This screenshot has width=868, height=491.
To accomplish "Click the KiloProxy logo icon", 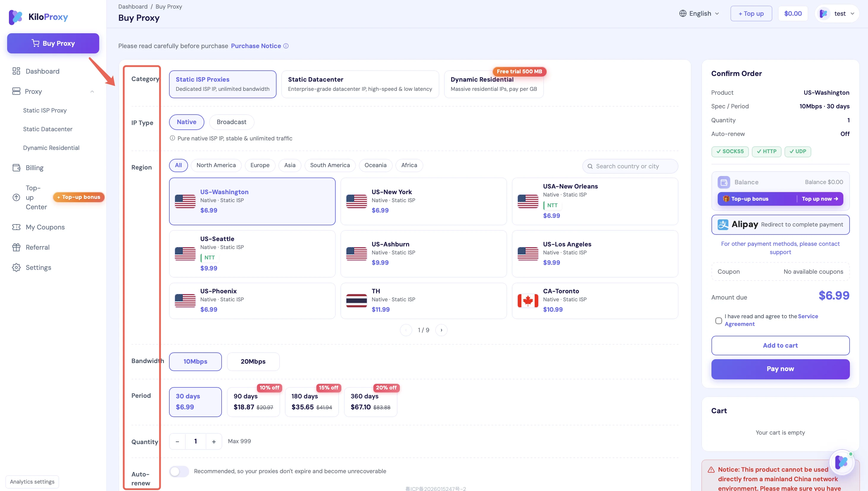I will 15,17.
